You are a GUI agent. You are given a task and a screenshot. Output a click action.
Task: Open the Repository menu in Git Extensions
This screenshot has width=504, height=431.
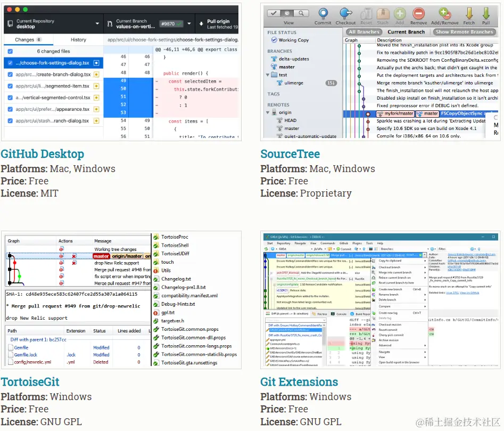[284, 243]
